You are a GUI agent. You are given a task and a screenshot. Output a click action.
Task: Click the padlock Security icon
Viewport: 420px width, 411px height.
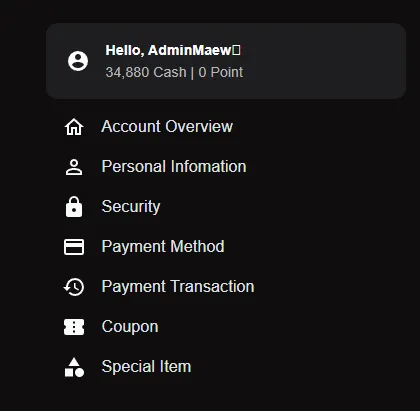point(74,207)
